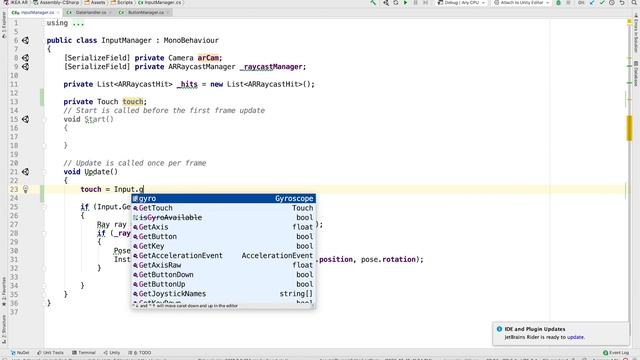640x360 pixels.
Task: Expand the collapsed using directives
Action: [78, 23]
